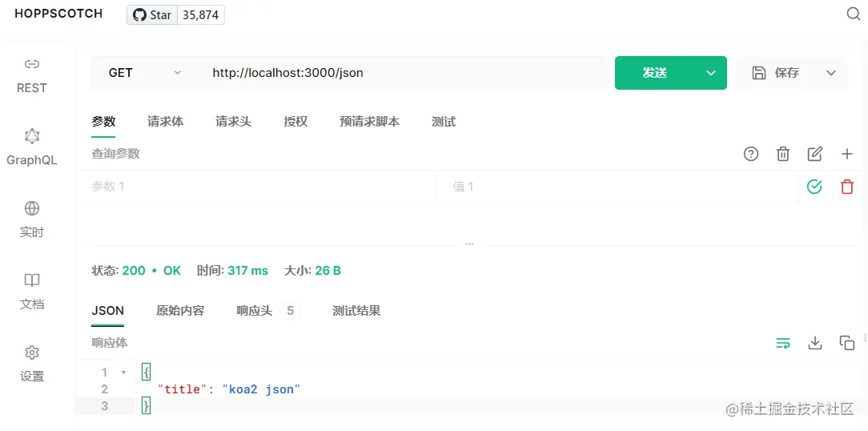Open the 设置 settings gear section
Screen dimensions: 868x431
pyautogui.click(x=31, y=364)
